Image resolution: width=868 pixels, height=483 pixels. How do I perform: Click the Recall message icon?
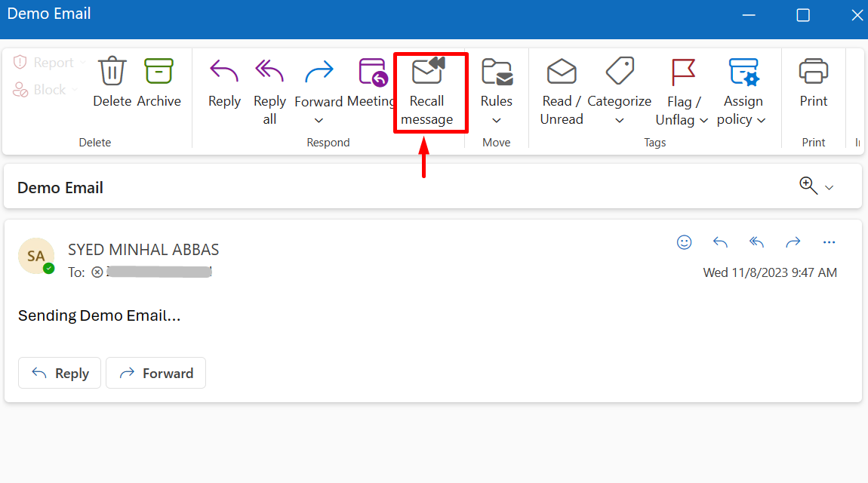[428, 72]
